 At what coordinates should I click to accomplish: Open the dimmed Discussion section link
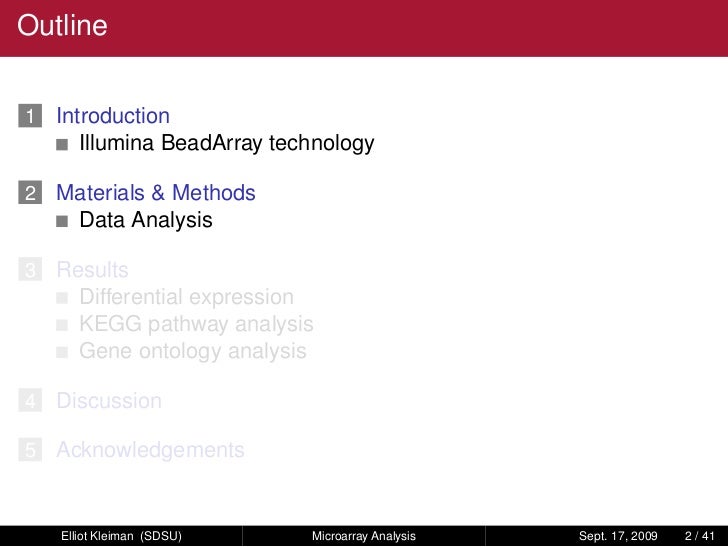tap(109, 401)
